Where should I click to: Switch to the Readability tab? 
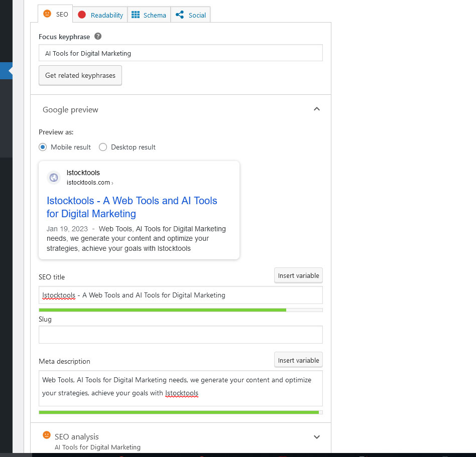[x=100, y=15]
